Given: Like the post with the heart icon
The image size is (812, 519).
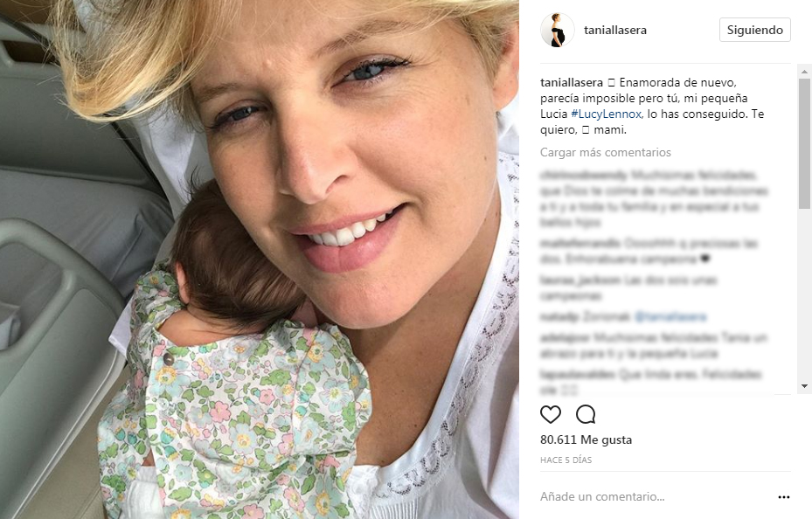Looking at the screenshot, I should 551,414.
